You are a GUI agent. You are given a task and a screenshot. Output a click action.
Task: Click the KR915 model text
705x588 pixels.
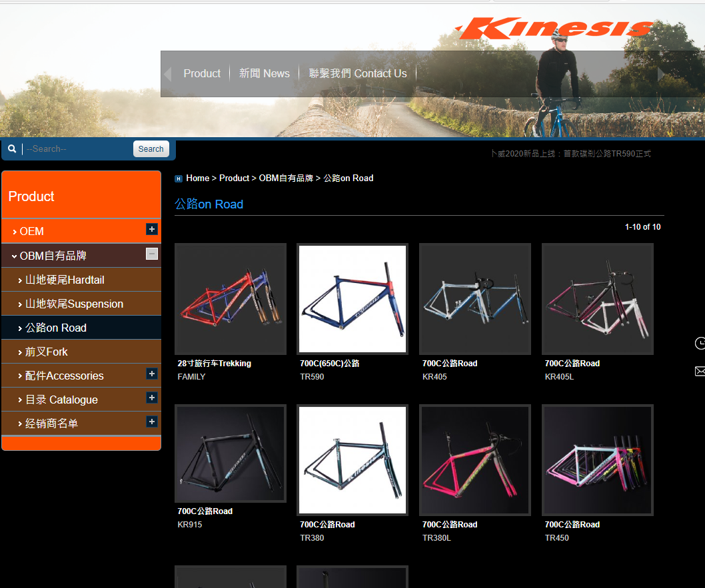190,525
